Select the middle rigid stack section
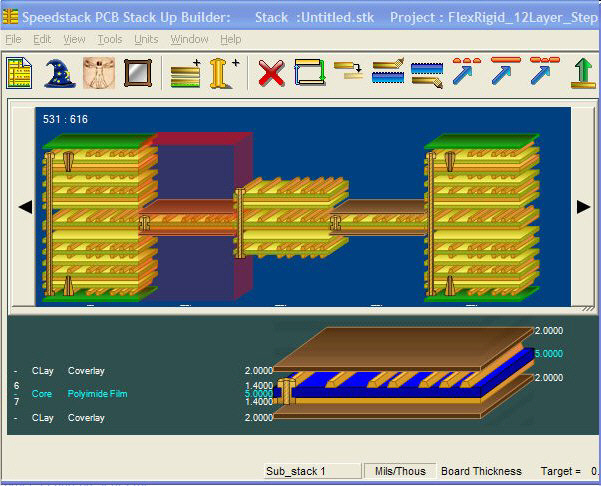The height and width of the screenshot is (486, 601). pyautogui.click(x=291, y=217)
